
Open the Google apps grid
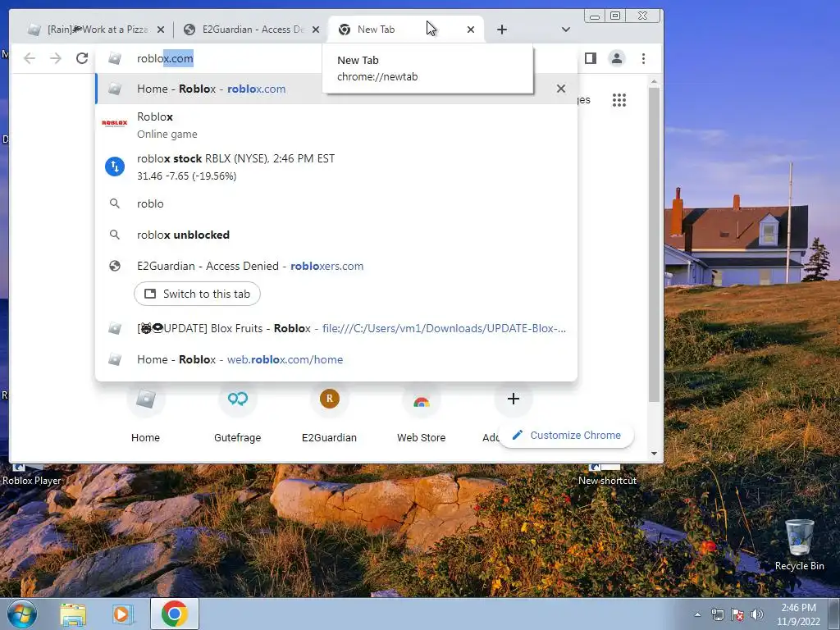click(x=619, y=100)
